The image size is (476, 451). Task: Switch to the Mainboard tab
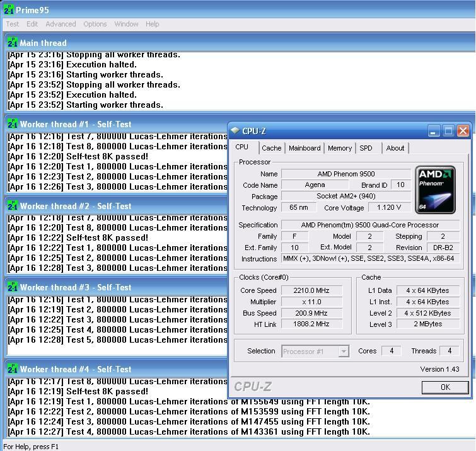click(305, 148)
